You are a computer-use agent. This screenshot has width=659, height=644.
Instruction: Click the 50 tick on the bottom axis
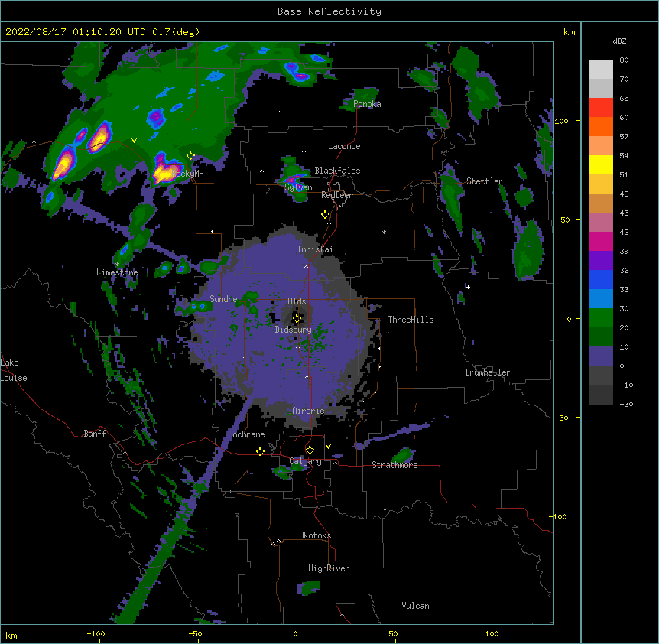click(x=393, y=633)
